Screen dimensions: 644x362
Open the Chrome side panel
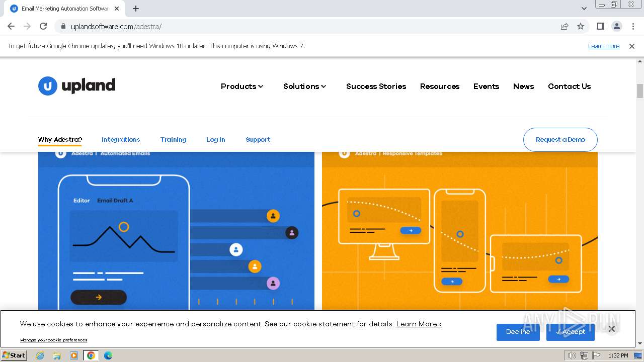pyautogui.click(x=600, y=26)
